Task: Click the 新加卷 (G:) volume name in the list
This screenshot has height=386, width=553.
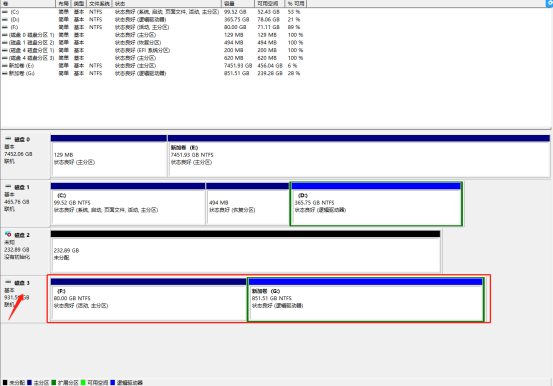Action: (x=22, y=73)
